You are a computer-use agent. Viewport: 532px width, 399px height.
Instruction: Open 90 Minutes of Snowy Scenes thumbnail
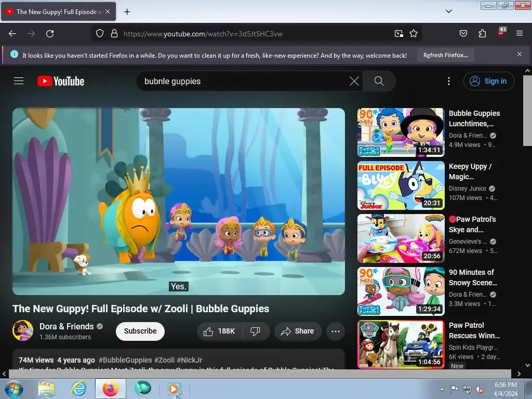401,291
